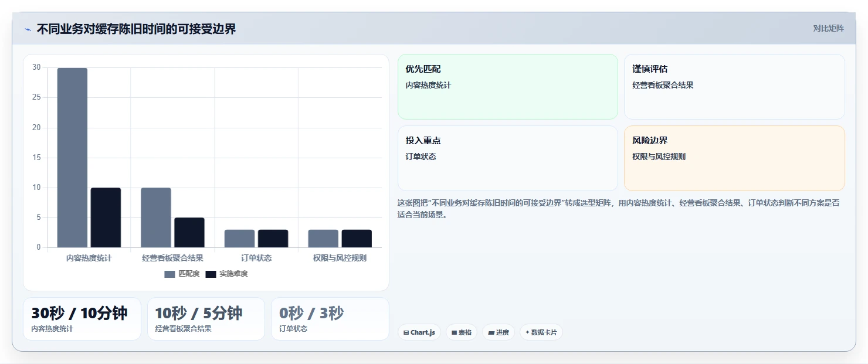Click the icon in the Chart.js tag
The width and height of the screenshot is (868, 364).
(x=406, y=332)
